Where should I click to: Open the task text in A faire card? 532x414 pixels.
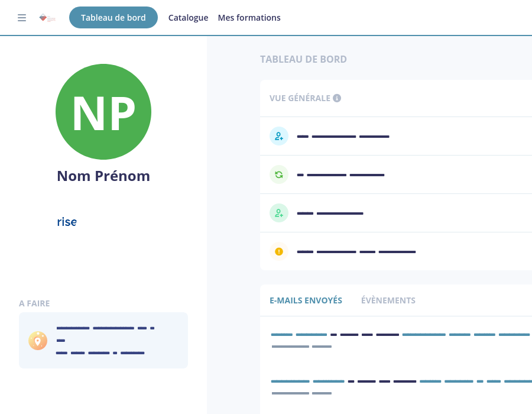pyautogui.click(x=105, y=340)
